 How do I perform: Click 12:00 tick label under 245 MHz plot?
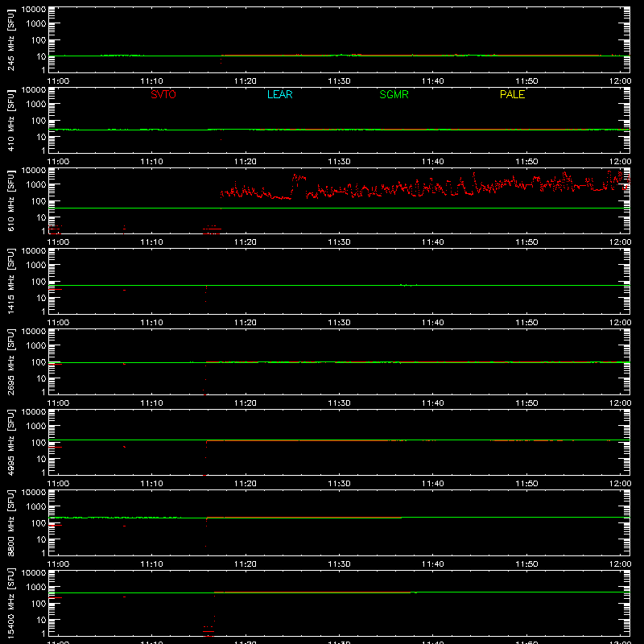[x=620, y=81]
